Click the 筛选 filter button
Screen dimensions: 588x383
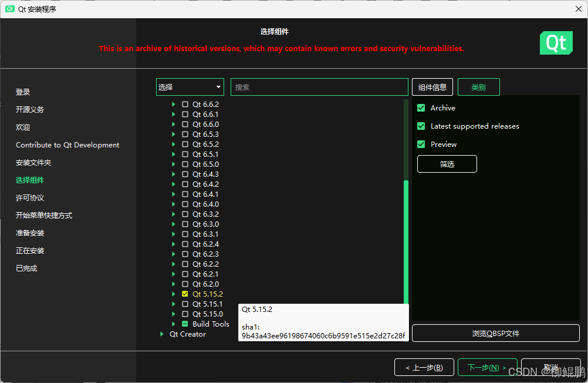tap(447, 164)
